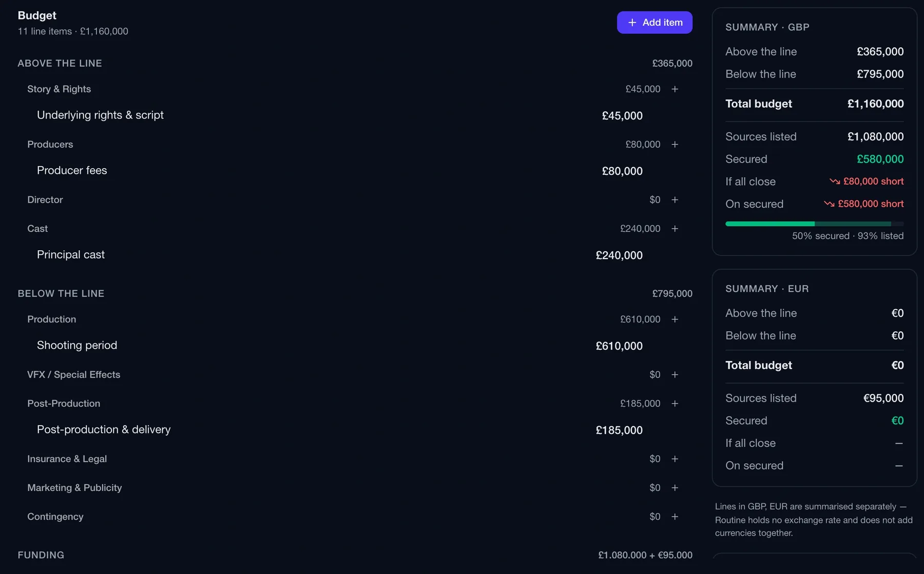Image resolution: width=924 pixels, height=574 pixels.
Task: Open the Shooting period line item
Action: point(77,345)
